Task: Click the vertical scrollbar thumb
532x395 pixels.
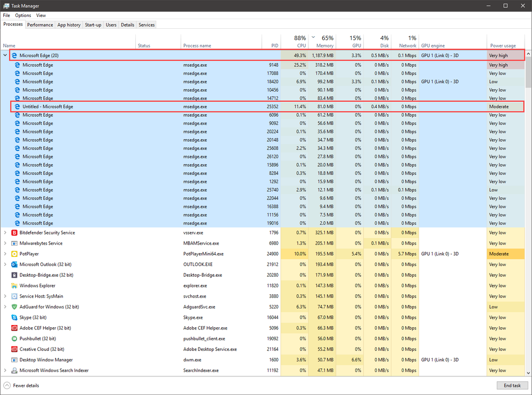Action: (x=528, y=72)
